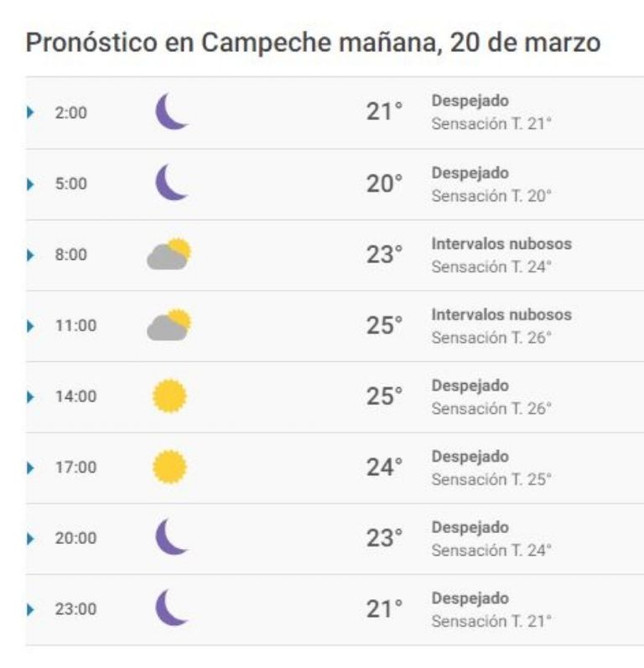Click the Pronóstico en Campeche heading

point(313,43)
